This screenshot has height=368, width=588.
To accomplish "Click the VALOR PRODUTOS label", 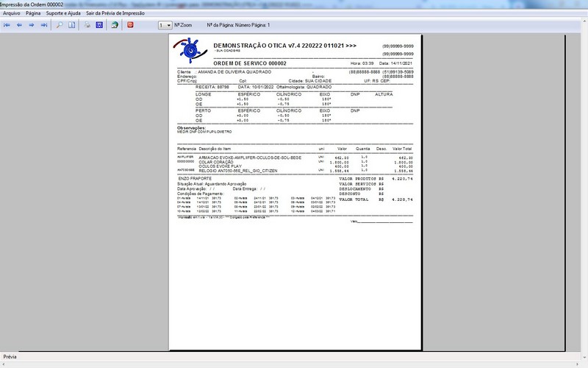I will 357,179.
